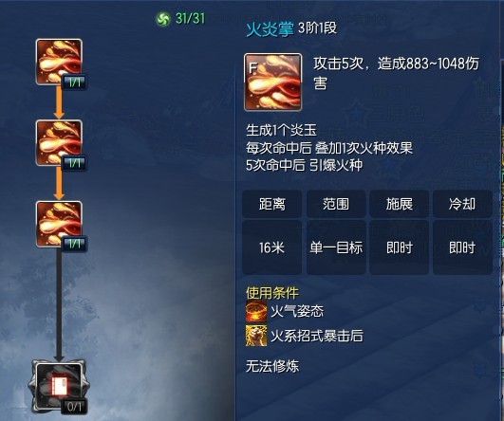Click the 0/1 counter on locked node
The width and height of the screenshot is (504, 421).
coord(74,407)
